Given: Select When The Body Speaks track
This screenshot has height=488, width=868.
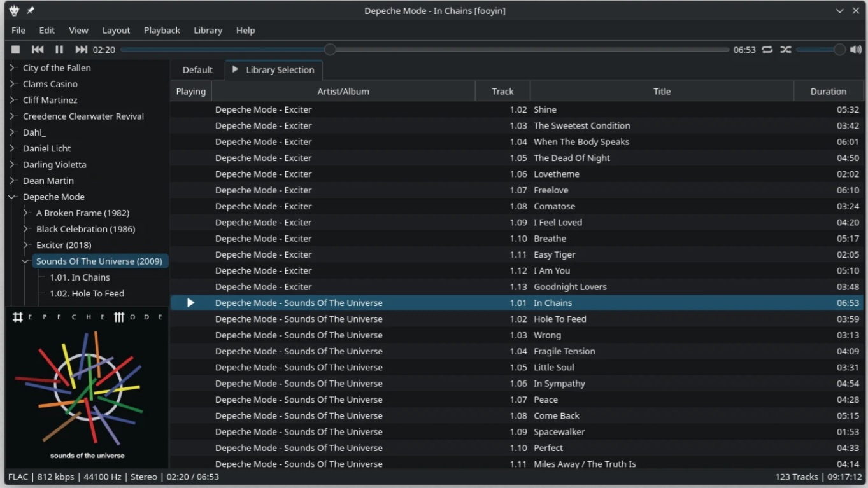Looking at the screenshot, I should [516, 142].
